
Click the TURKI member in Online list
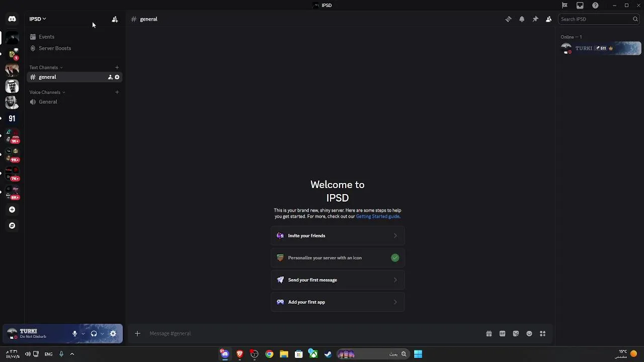(601, 48)
